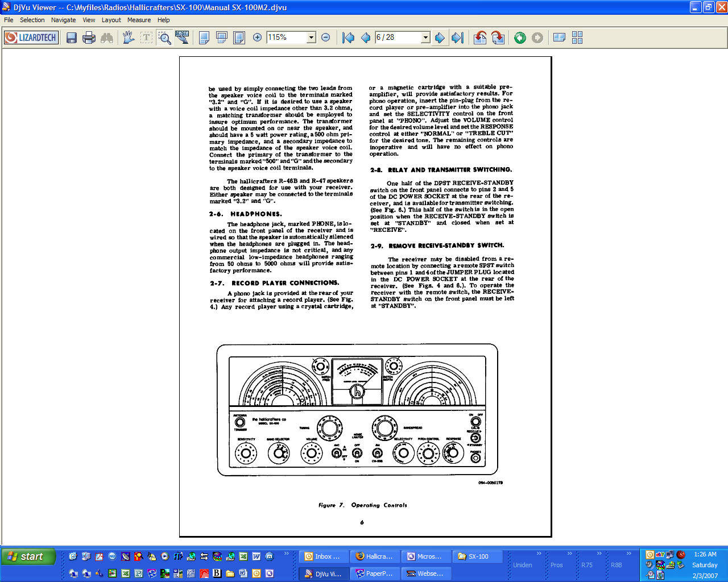Zoom out with the minus button
This screenshot has height=582, width=728.
pyautogui.click(x=326, y=38)
